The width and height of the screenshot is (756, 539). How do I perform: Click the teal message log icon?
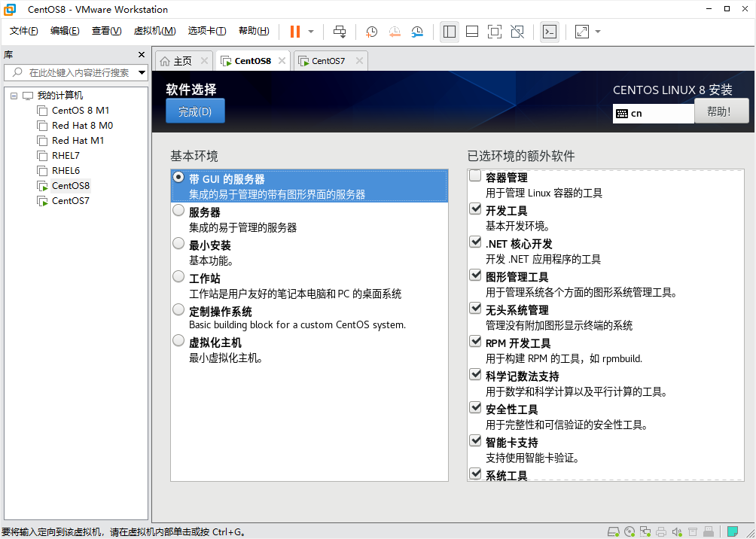click(x=733, y=531)
